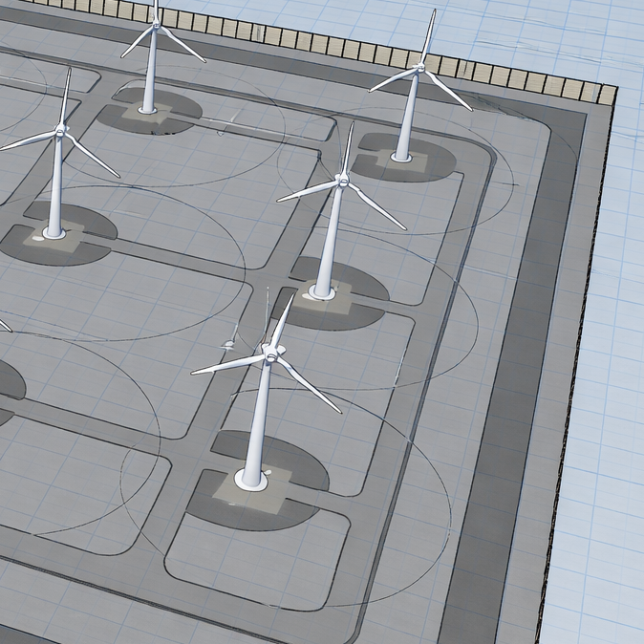This screenshot has width=644, height=644.
Task: Click the light blue grid area outside the site
Action: [612, 382]
